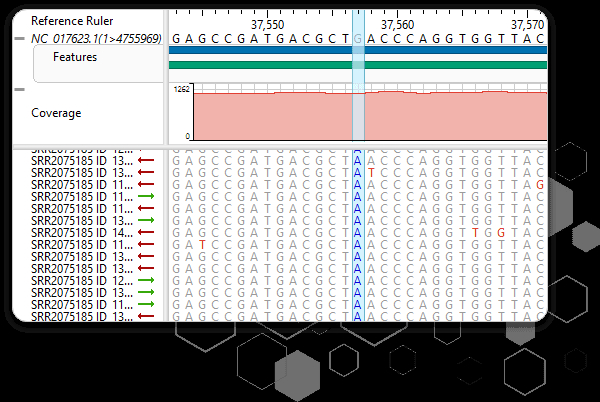Viewport: 600px width, 402px height.
Task: Click the 37,560 ruler position label
Action: pos(398,25)
